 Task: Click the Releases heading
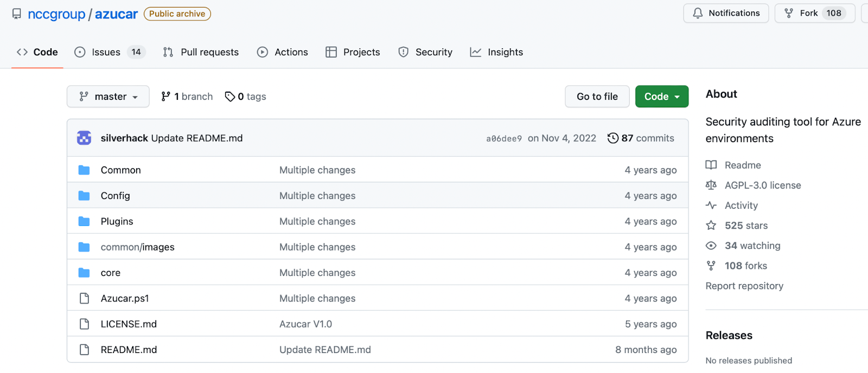pos(729,336)
